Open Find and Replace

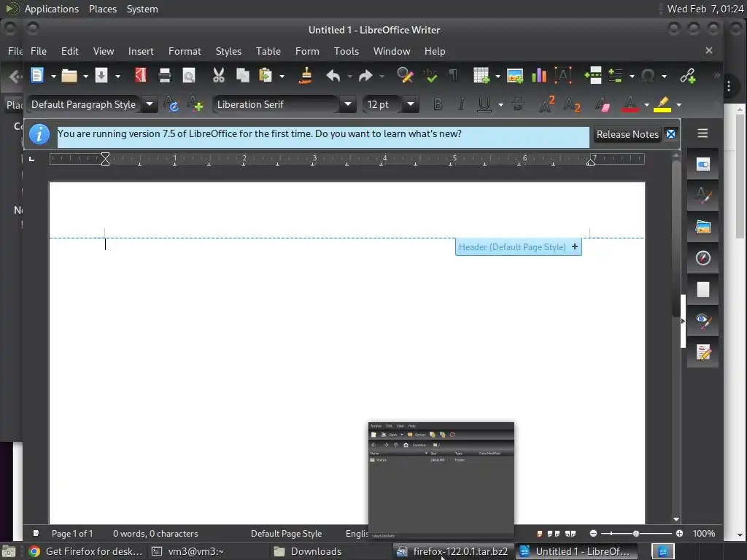pos(405,75)
